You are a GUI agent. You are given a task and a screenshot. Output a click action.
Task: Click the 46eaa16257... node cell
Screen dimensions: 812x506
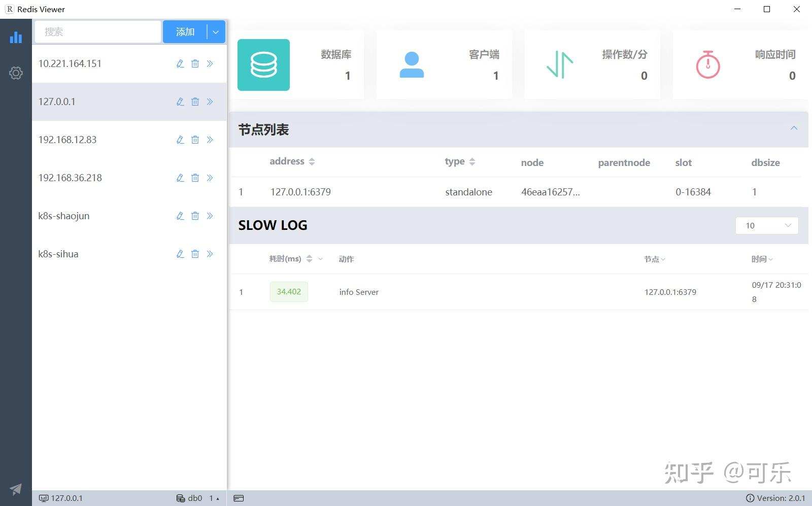tap(551, 192)
